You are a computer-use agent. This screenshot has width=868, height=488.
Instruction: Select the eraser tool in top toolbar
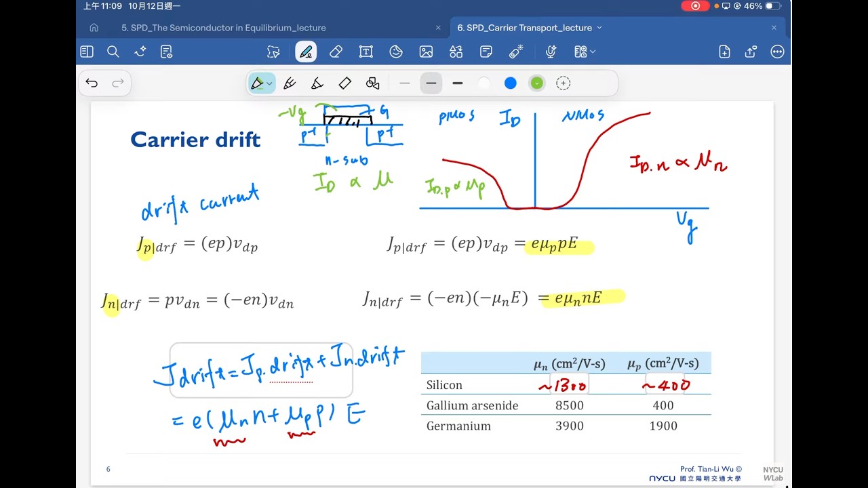336,52
